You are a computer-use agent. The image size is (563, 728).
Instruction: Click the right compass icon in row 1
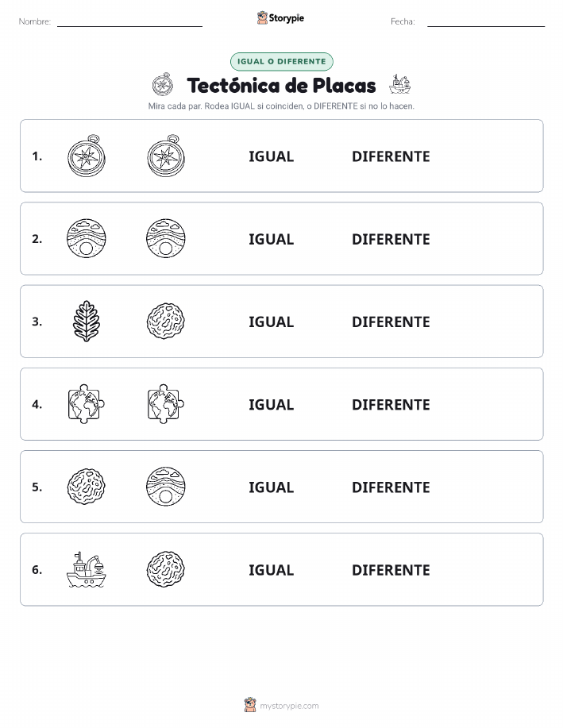pyautogui.click(x=166, y=156)
